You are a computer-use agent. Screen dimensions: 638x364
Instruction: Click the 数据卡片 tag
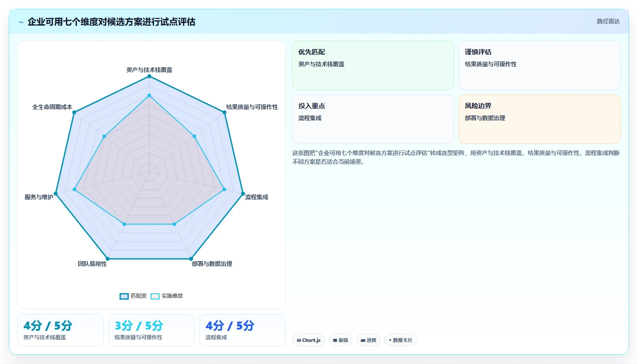click(x=400, y=340)
